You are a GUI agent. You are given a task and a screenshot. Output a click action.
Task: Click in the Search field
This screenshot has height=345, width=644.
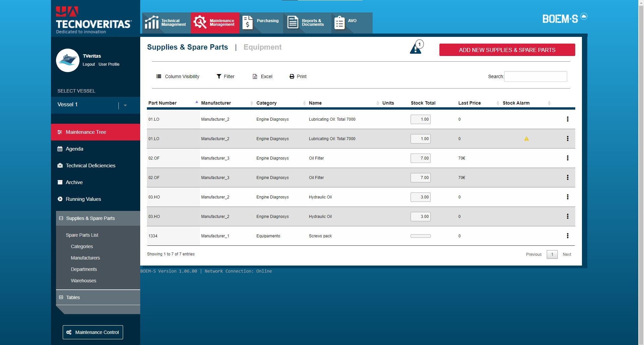pos(535,76)
